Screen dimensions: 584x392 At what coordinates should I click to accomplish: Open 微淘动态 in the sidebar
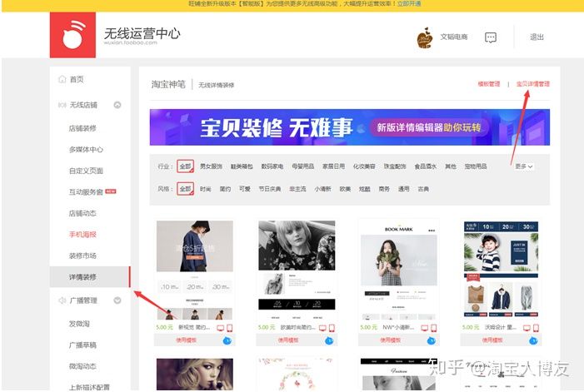pos(82,366)
